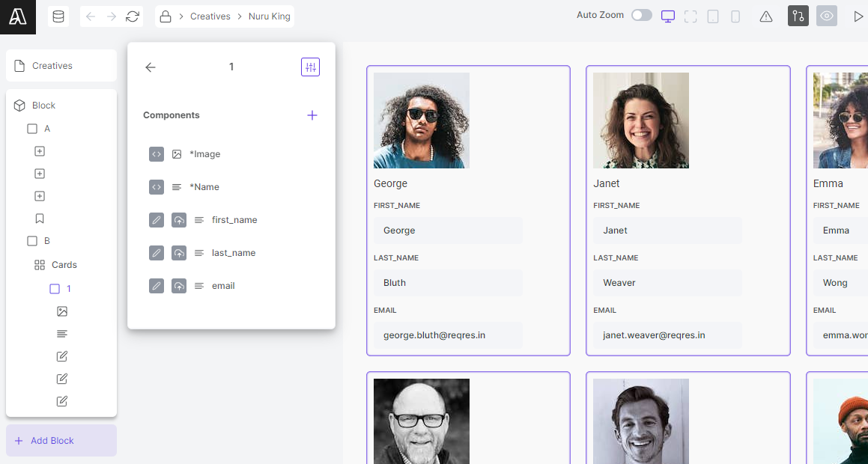868x464 pixels.
Task: Click the Wong last name field
Action: coord(840,283)
